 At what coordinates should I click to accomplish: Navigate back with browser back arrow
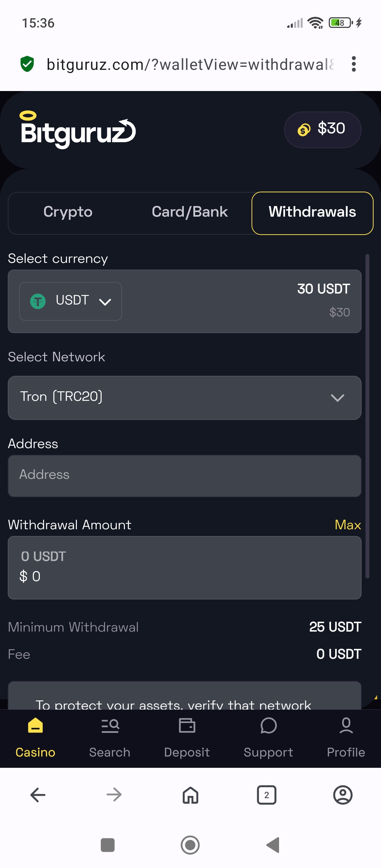coord(38,795)
